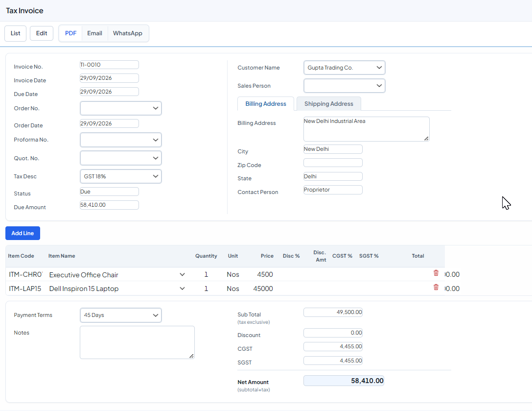Click the SGST amount field
The image size is (532, 411).
click(x=333, y=361)
